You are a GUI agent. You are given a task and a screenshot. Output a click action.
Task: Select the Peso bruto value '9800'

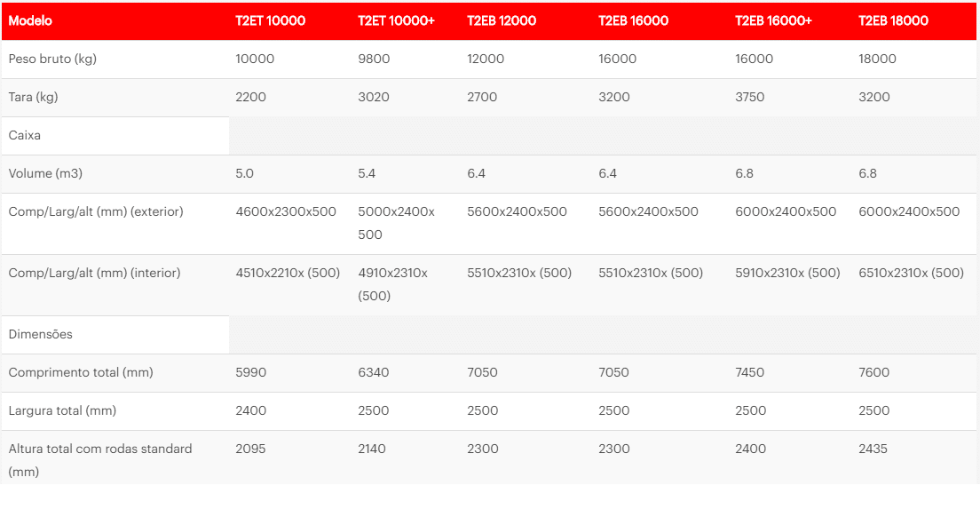(x=374, y=59)
